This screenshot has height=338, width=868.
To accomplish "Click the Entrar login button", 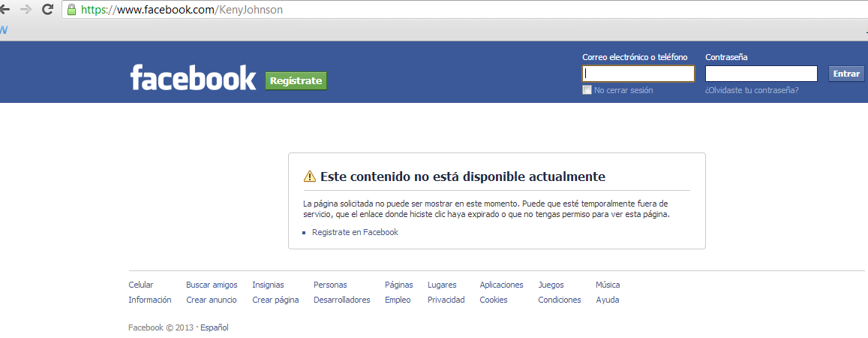I will [846, 74].
